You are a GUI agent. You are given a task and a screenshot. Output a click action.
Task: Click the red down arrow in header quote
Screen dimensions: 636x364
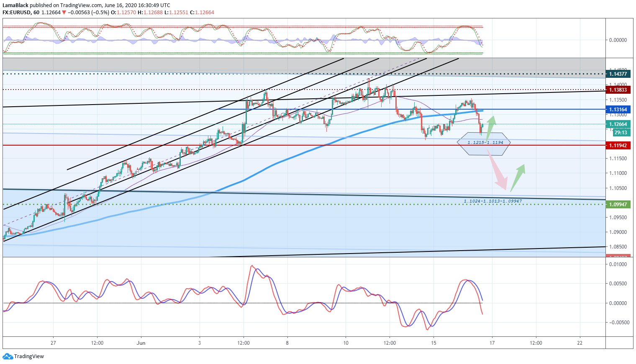[x=64, y=13]
